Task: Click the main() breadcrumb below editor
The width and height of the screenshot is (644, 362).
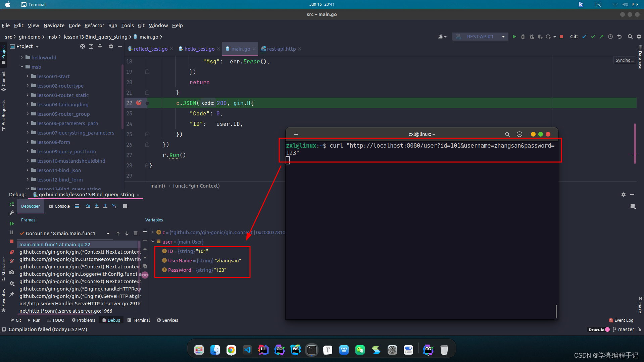Action: [158, 186]
